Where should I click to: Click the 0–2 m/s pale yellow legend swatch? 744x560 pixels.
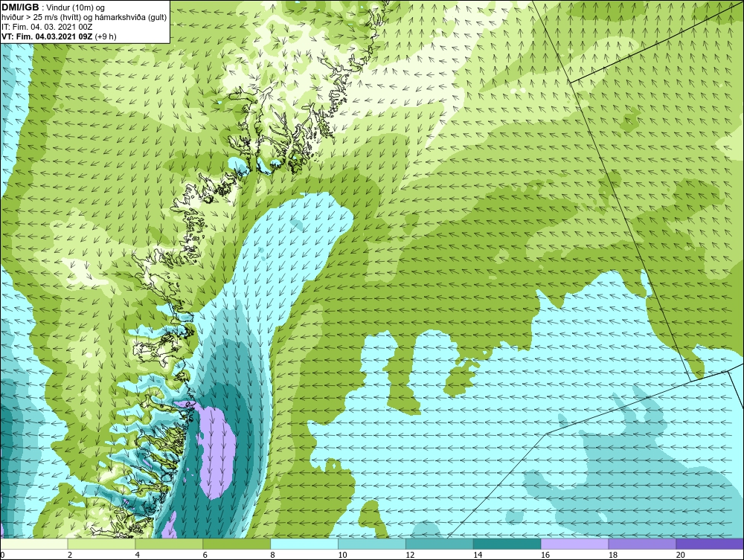point(34,544)
